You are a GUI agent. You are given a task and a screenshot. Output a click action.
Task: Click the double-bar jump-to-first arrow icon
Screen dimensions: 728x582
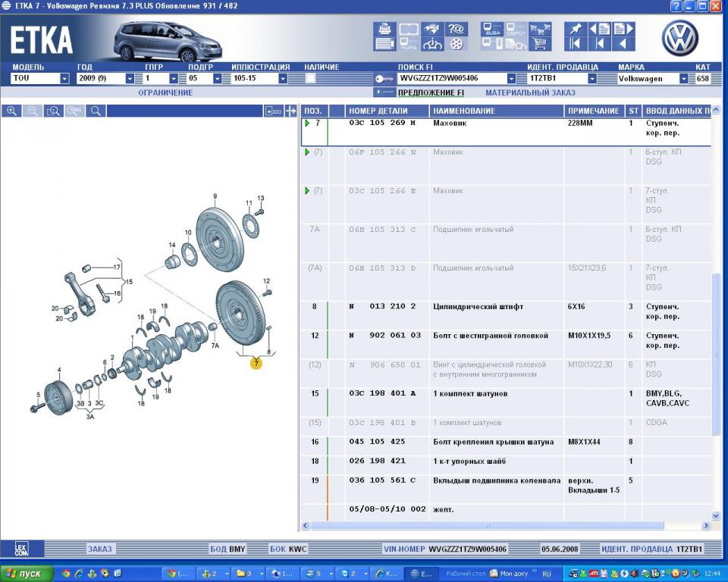point(576,44)
